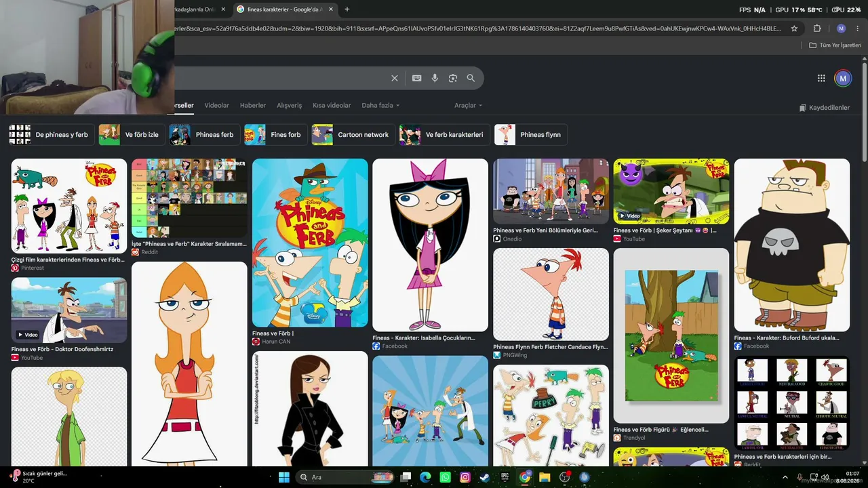
Task: Start a voice search with the microphone
Action: tap(435, 78)
